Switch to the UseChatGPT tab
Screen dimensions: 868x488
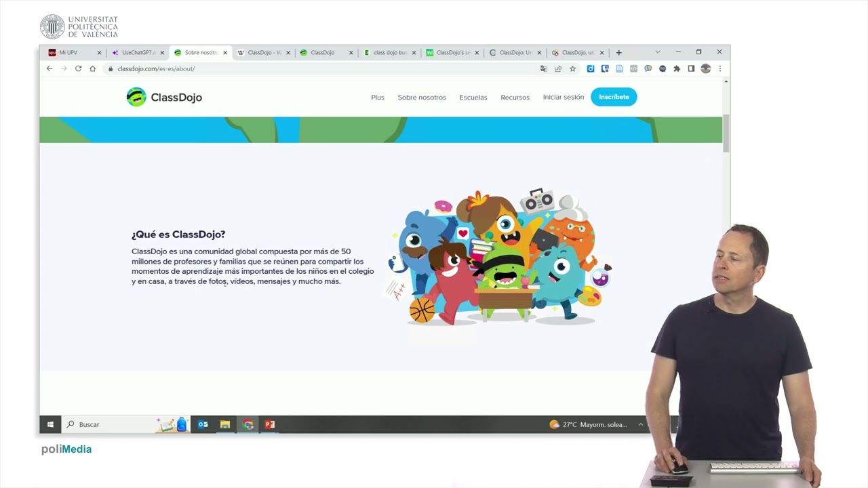(134, 53)
